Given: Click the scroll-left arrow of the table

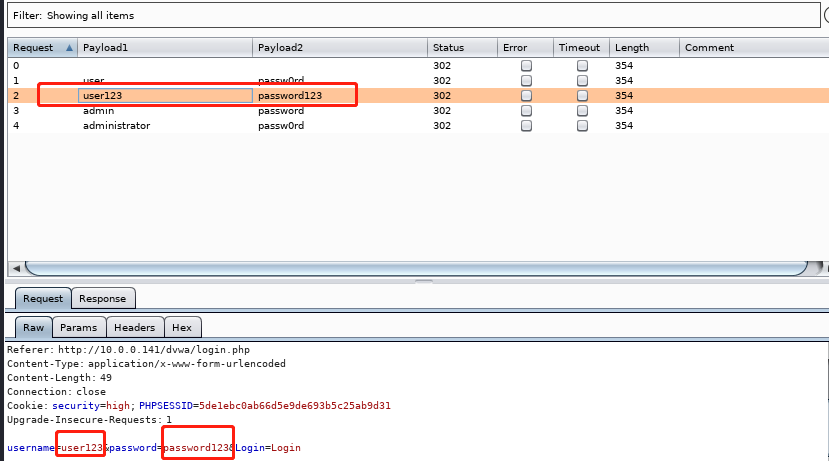Looking at the screenshot, I should click(16, 269).
